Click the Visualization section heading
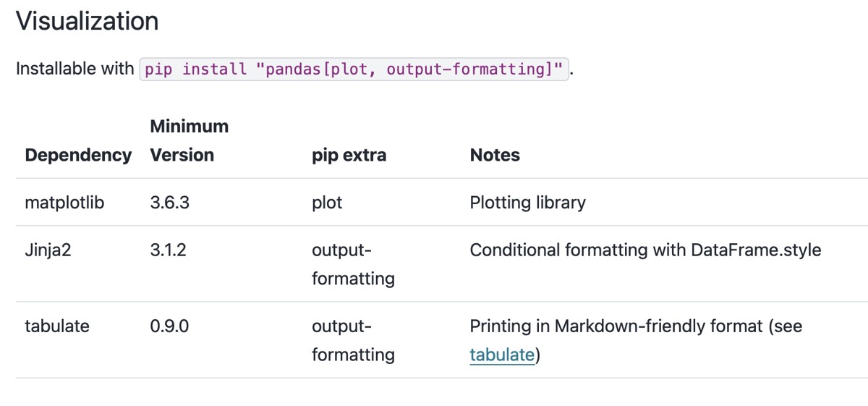This screenshot has width=868, height=406. click(87, 21)
